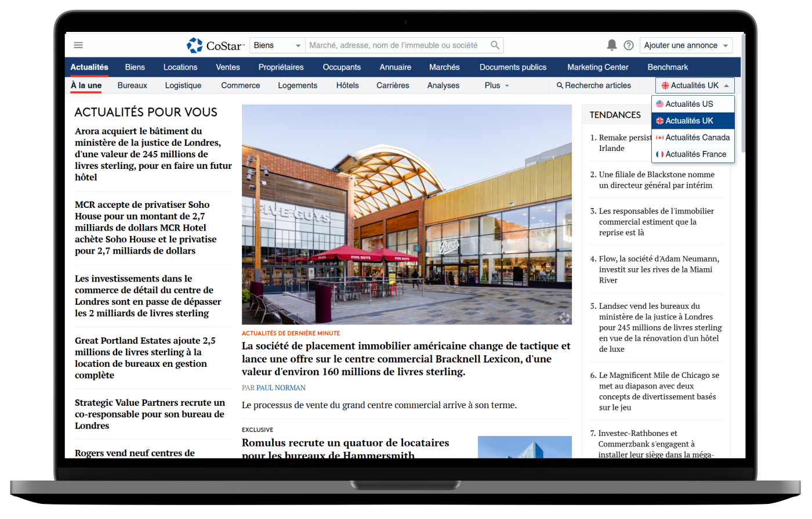The image size is (812, 519).
Task: Open the hamburger menu icon
Action: point(78,45)
